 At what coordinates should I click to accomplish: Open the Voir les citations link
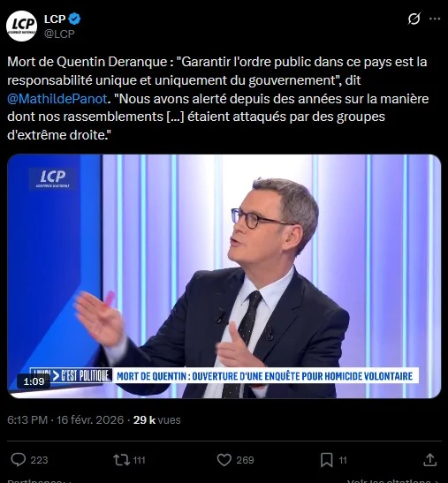(393, 481)
